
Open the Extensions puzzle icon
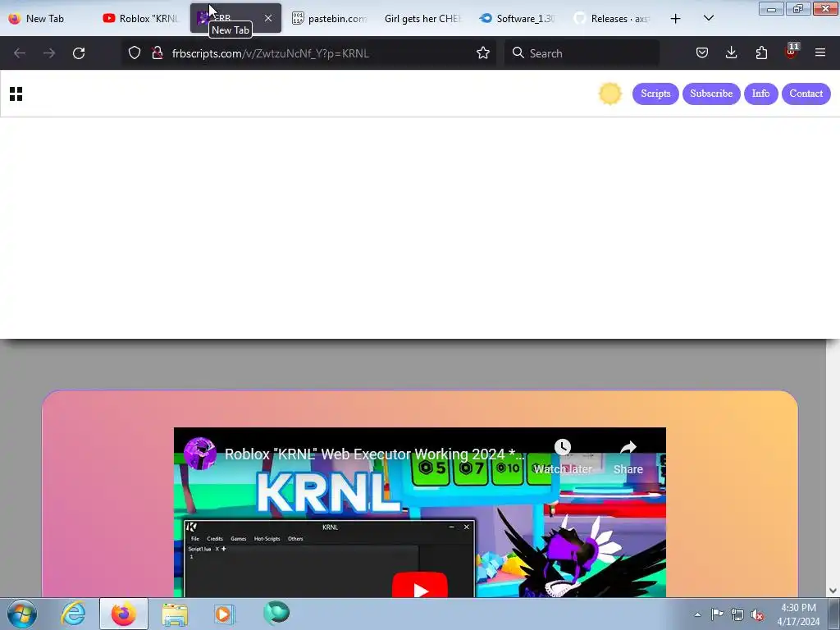point(761,52)
